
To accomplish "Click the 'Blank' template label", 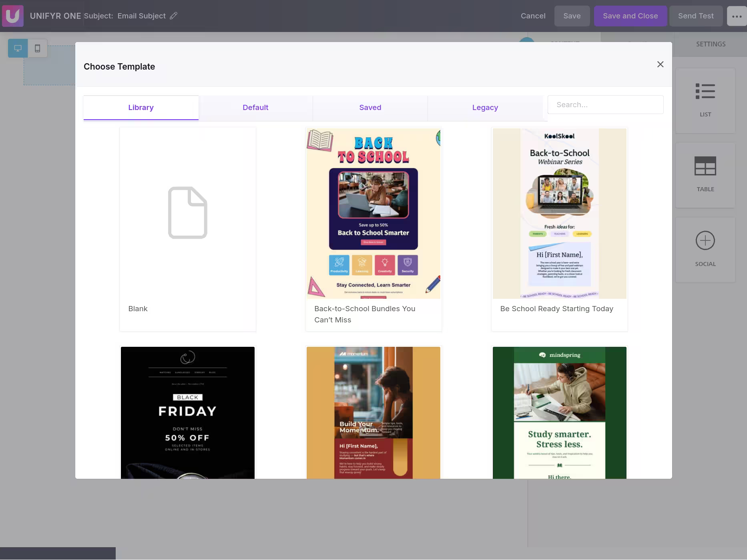I will (x=138, y=309).
